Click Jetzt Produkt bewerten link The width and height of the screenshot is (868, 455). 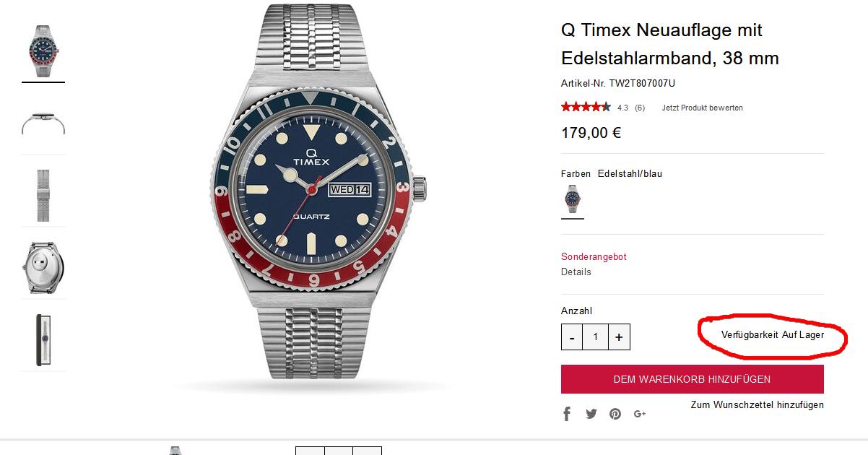coord(702,108)
